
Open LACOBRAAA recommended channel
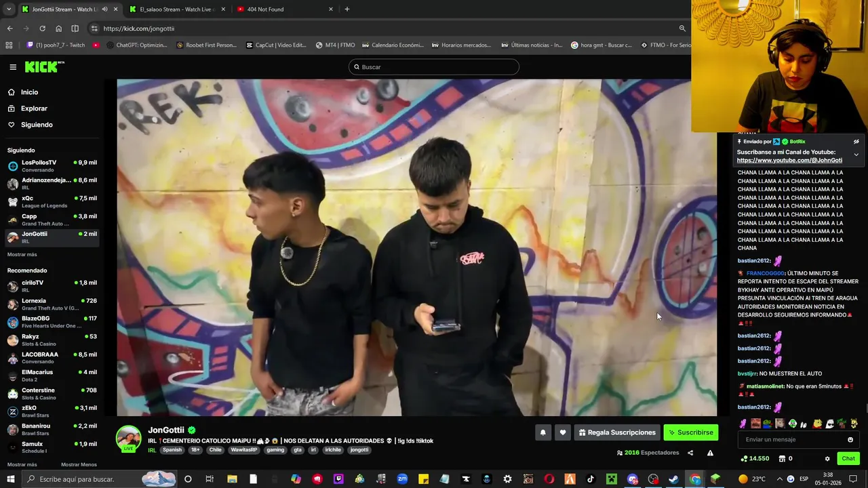coord(52,358)
